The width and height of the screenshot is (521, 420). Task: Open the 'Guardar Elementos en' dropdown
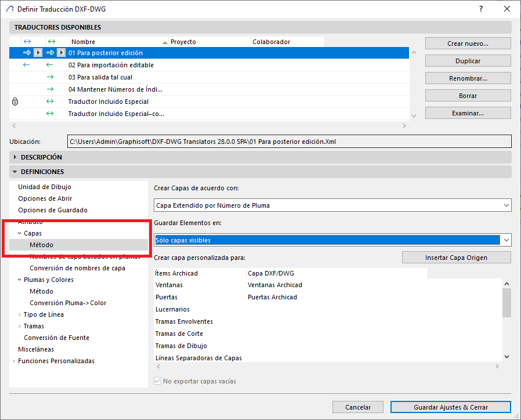pyautogui.click(x=332, y=240)
